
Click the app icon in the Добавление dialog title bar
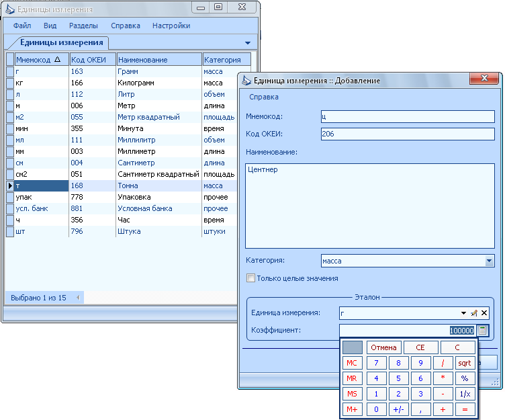click(x=246, y=80)
